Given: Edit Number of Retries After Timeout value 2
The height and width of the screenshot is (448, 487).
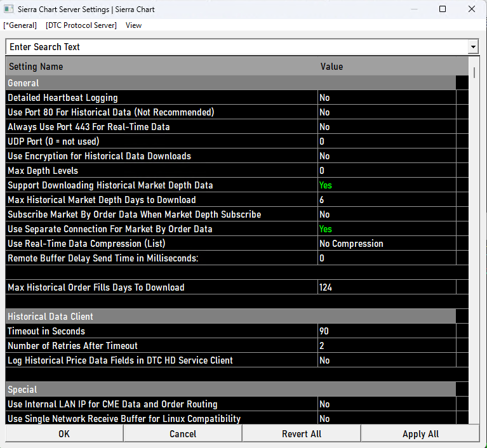Looking at the screenshot, I should (x=387, y=346).
